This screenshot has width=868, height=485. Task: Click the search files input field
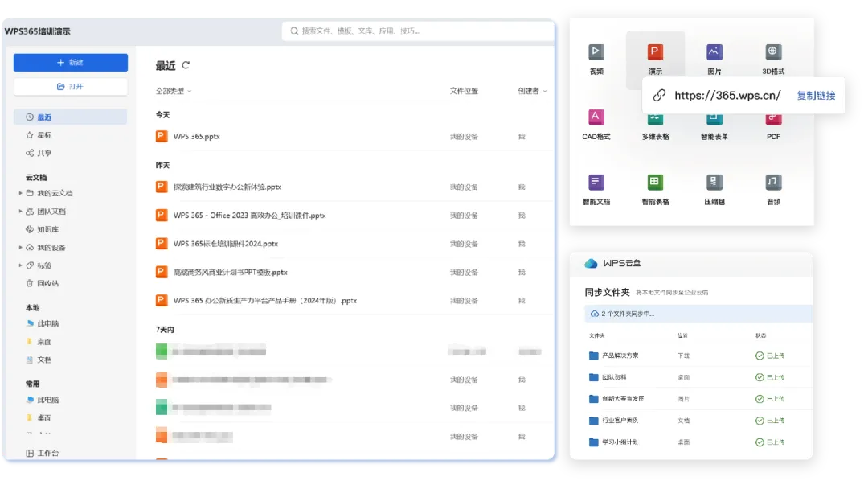[x=418, y=31]
